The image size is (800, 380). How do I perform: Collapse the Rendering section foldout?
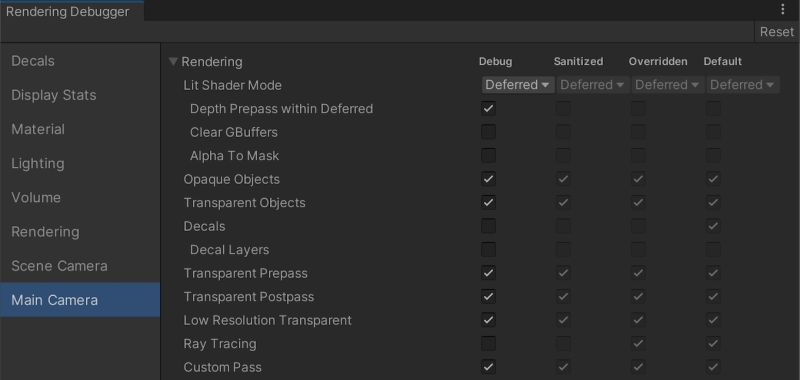click(x=173, y=62)
